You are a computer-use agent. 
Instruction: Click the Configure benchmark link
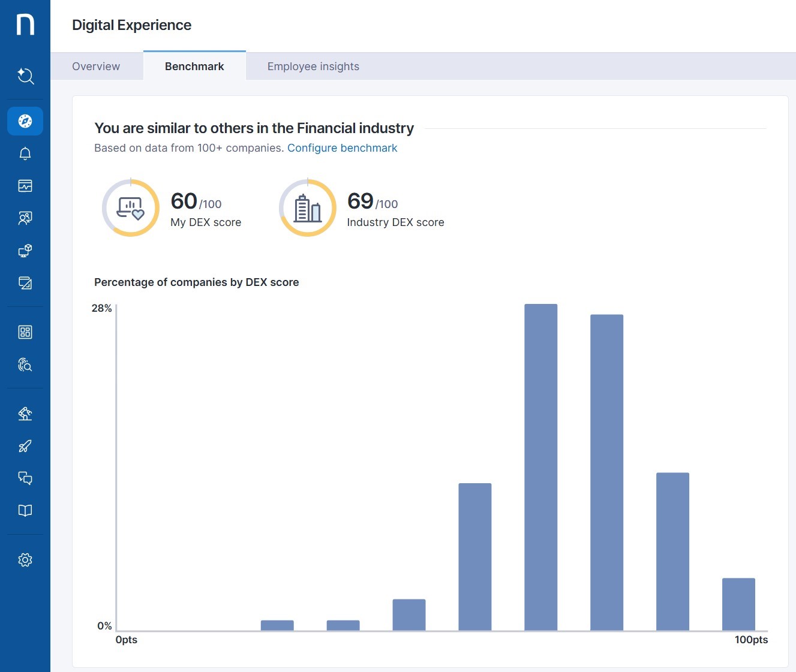[342, 148]
